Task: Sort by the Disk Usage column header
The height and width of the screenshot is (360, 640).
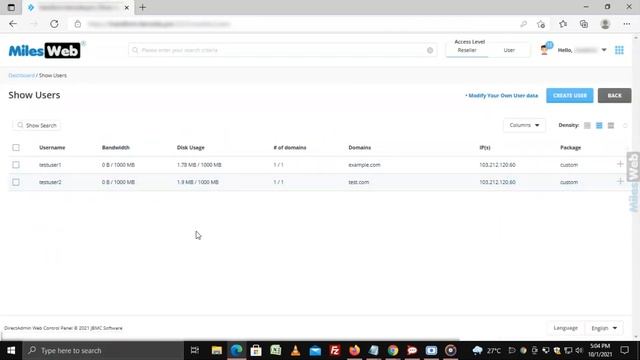Action: [191, 147]
